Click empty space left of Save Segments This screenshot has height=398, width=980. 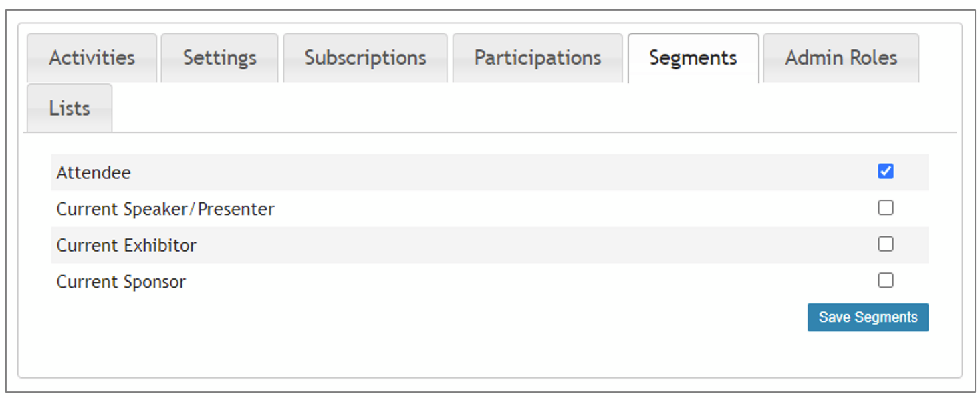(468, 317)
